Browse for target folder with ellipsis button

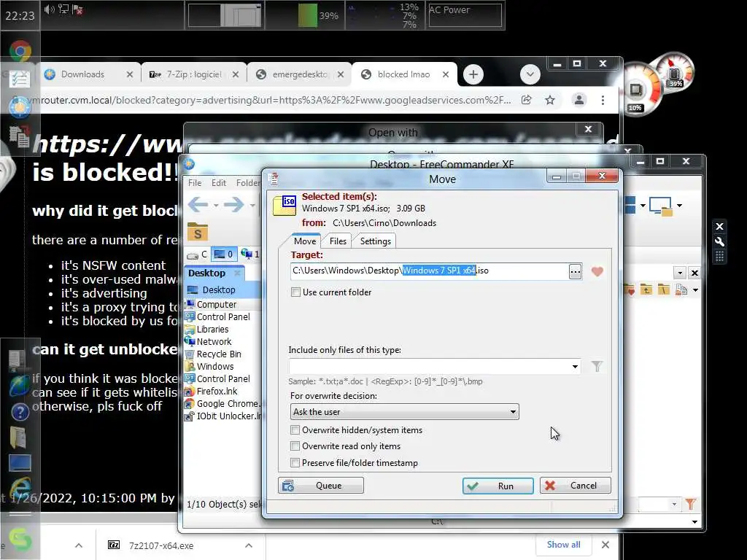576,271
